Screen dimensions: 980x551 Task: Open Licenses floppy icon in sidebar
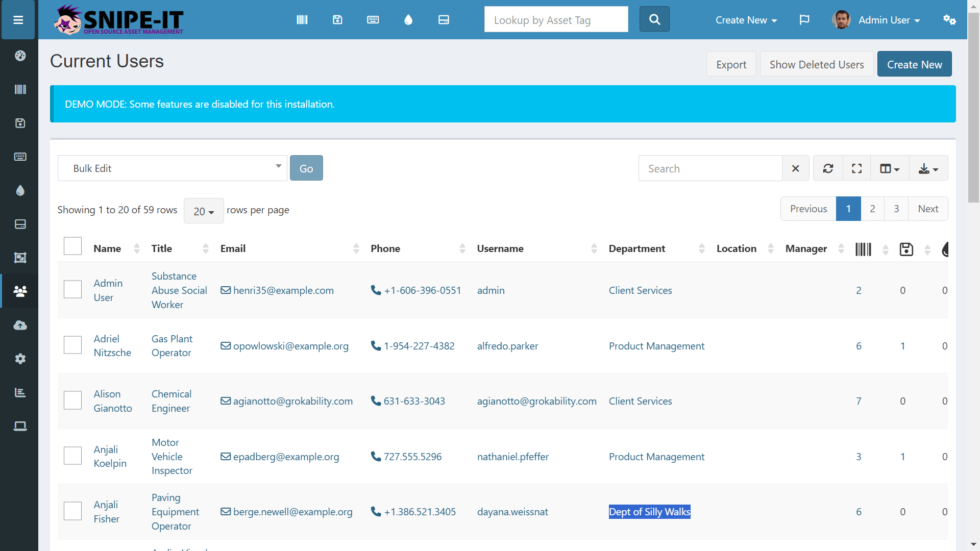(20, 123)
